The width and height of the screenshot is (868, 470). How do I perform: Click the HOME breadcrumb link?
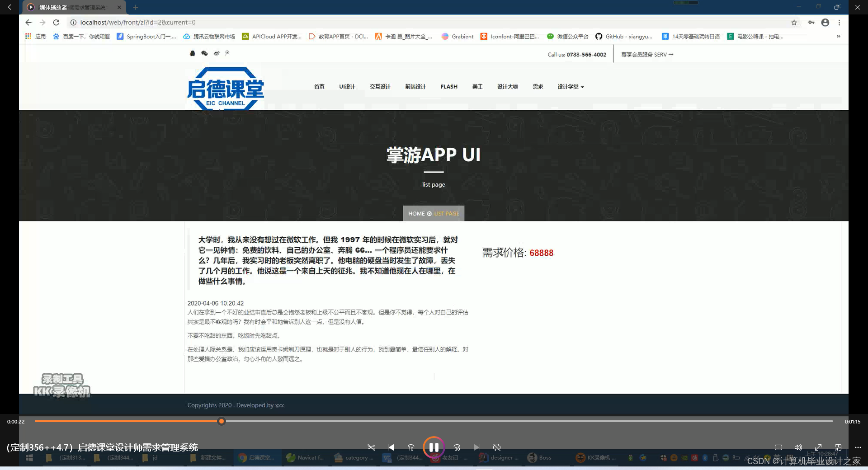(x=416, y=214)
